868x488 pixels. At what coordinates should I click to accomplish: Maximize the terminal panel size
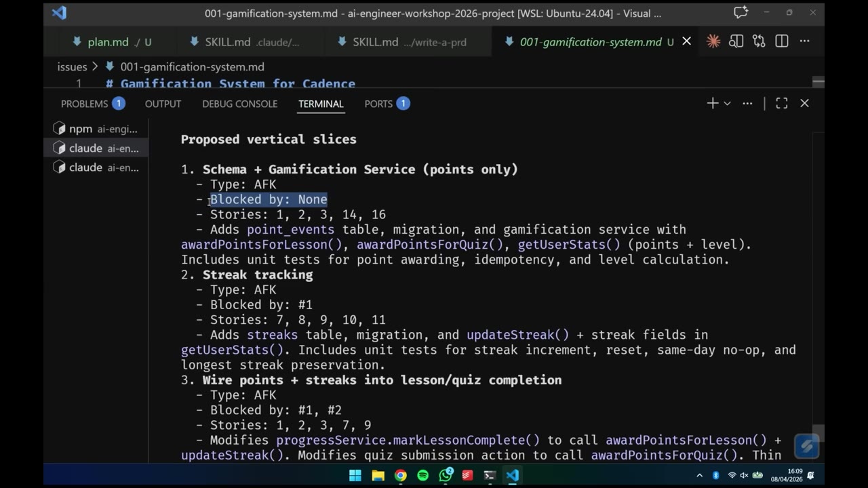point(782,103)
